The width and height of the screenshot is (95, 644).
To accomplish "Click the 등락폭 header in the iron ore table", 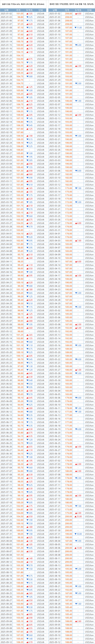I will (x=29, y=10).
